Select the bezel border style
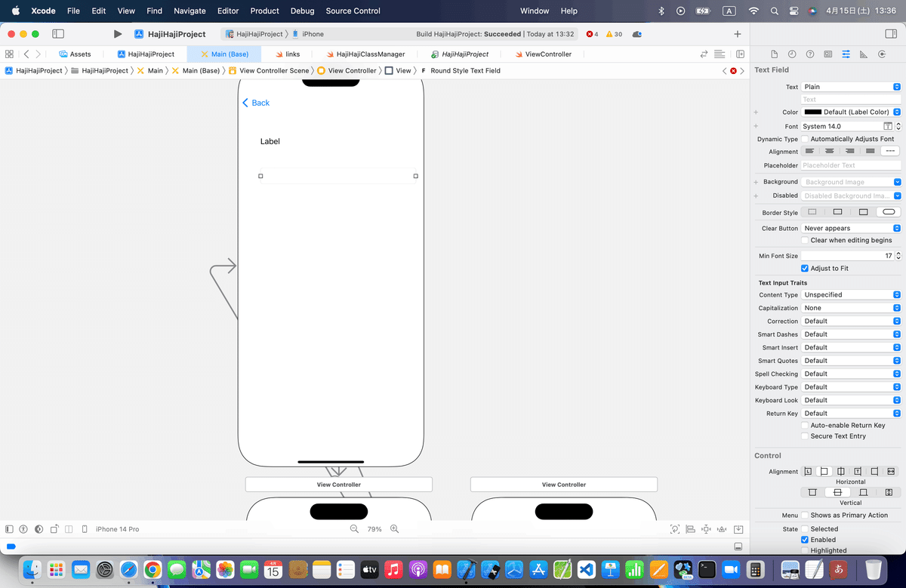The height and width of the screenshot is (588, 906). click(x=863, y=212)
